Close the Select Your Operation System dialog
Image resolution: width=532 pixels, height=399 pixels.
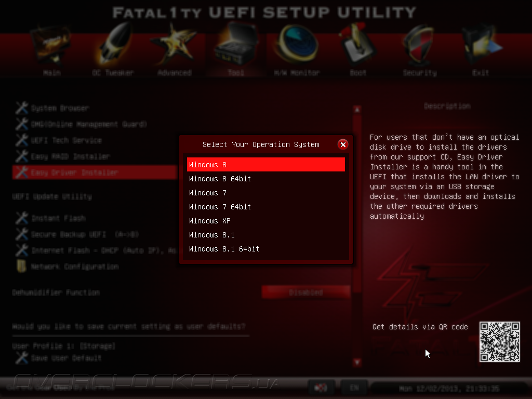point(343,144)
